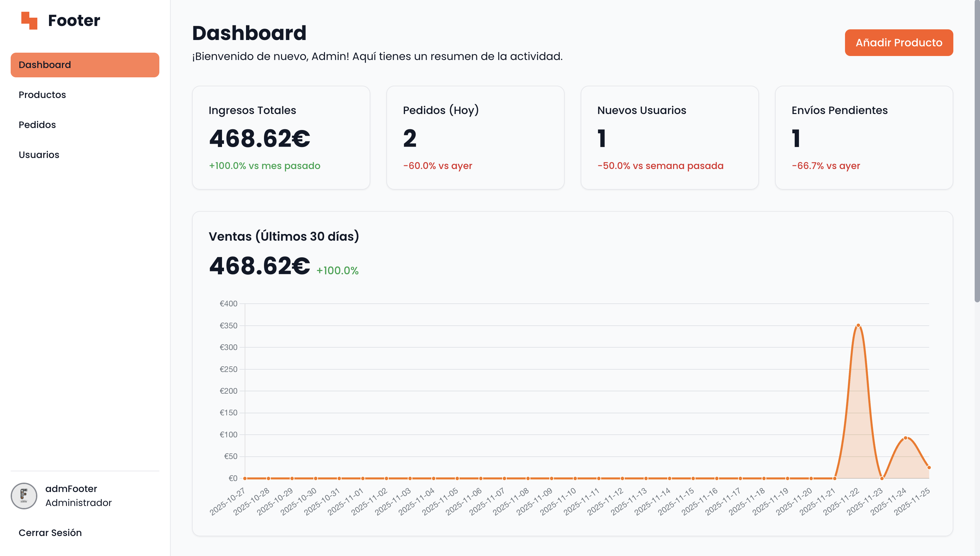This screenshot has width=980, height=556.
Task: Open the Dashboard sidebar item
Action: pyautogui.click(x=85, y=65)
